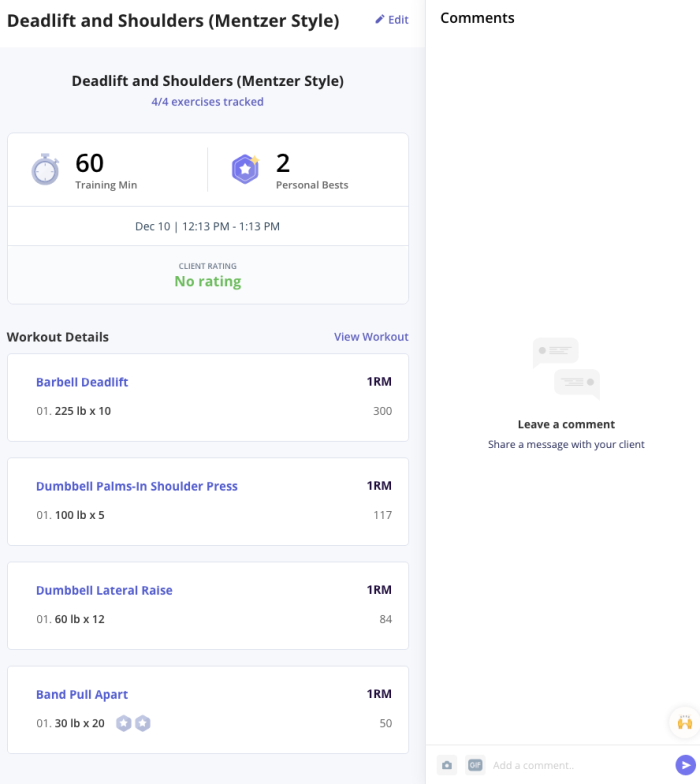Screen dimensions: 700x784
Task: Click the 2 Personal Bests number
Action: (283, 163)
